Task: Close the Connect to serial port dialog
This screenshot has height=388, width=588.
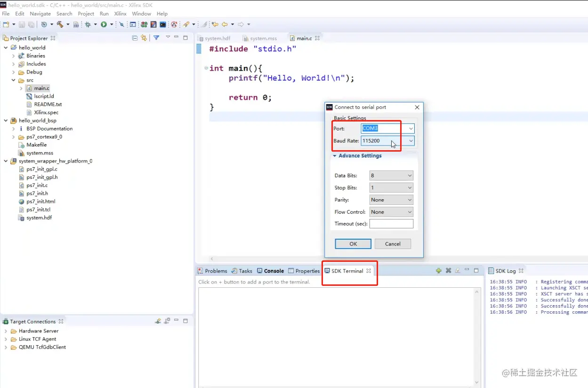Action: (x=417, y=107)
